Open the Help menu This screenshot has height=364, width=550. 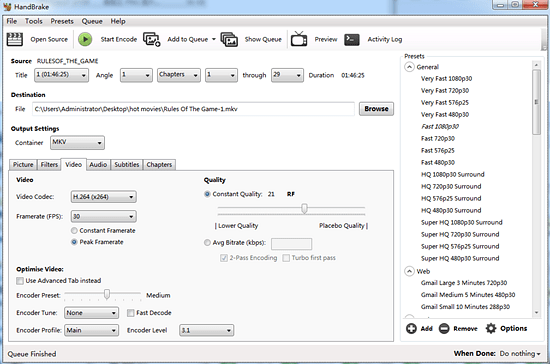118,21
